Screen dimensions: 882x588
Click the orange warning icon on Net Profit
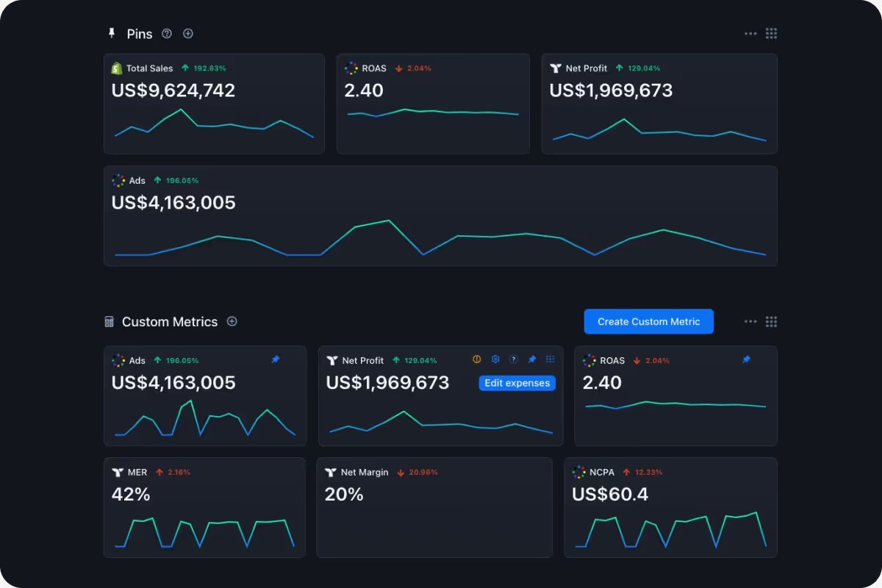[x=477, y=359]
